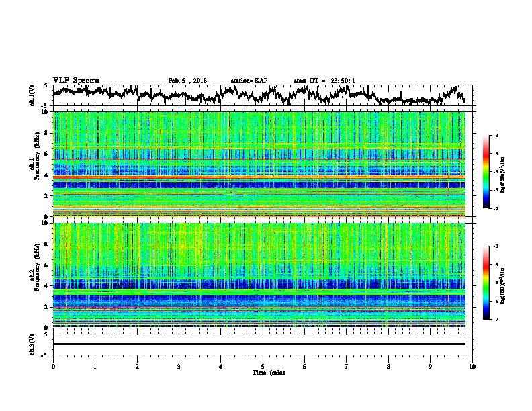Click the "-7" label on ch.1 color bar
532x411 pixels.
coord(495,208)
